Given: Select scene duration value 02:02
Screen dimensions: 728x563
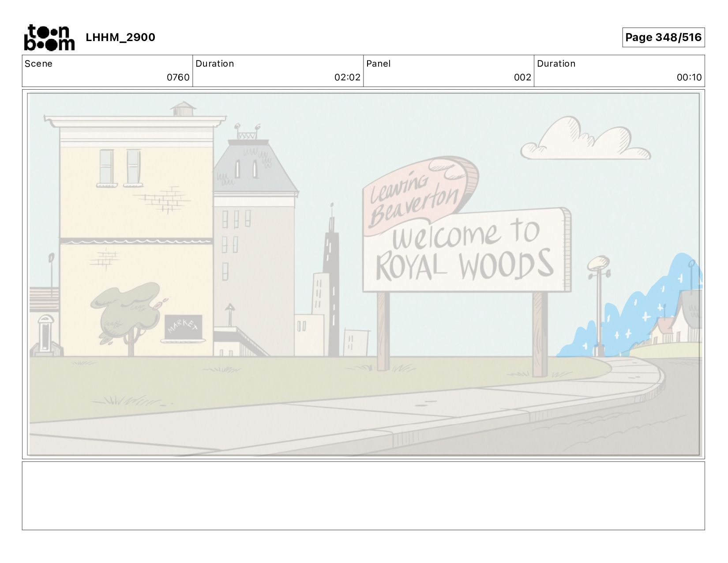Looking at the screenshot, I should 347,78.
